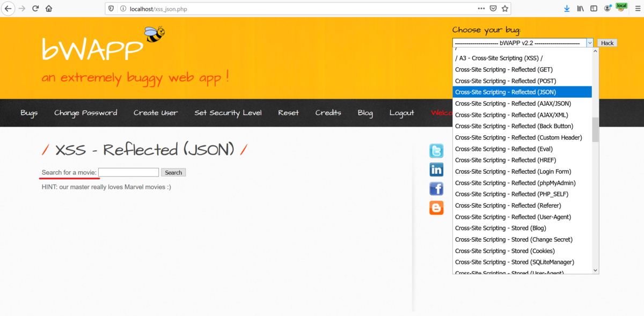Select Cross-Site Scripting - Reflected (POST)
Screen dimensions: 644x316
tap(522, 81)
